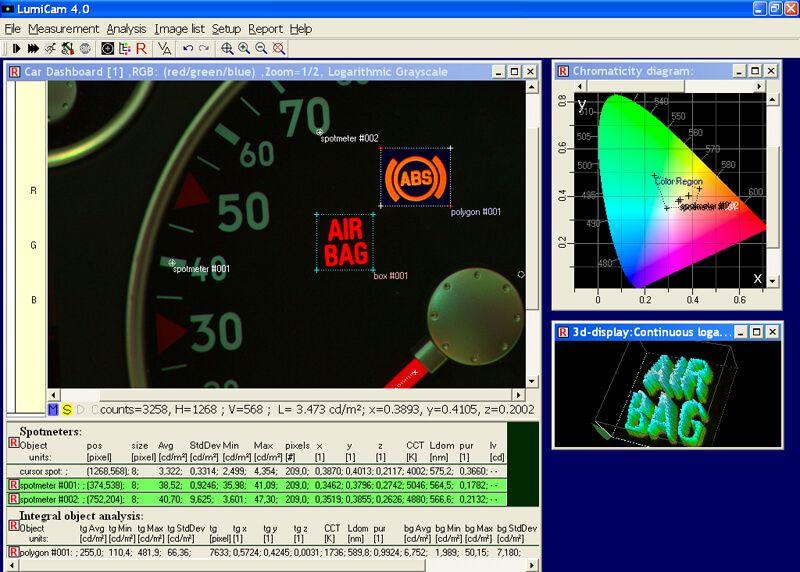Select the B channel label
Viewport: 800px width, 572px height.
(34, 300)
